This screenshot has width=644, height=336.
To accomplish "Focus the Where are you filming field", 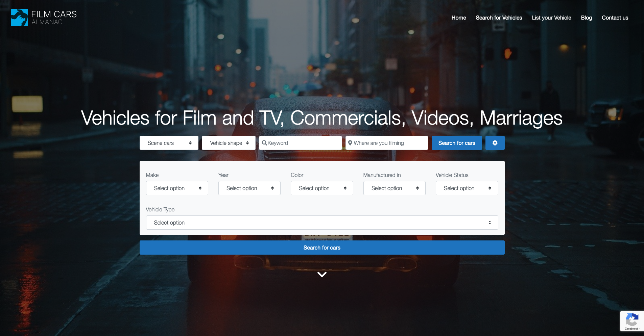I will pos(389,143).
